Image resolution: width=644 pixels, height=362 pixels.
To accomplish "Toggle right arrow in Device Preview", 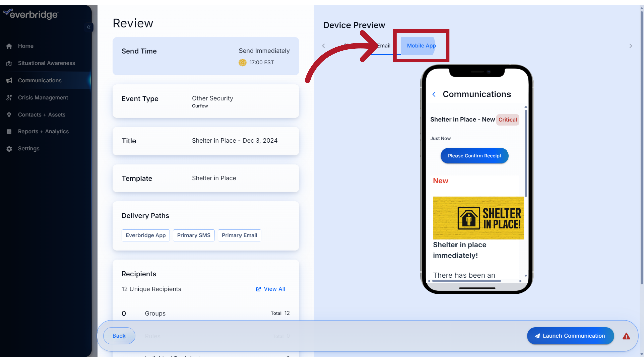I will (631, 46).
